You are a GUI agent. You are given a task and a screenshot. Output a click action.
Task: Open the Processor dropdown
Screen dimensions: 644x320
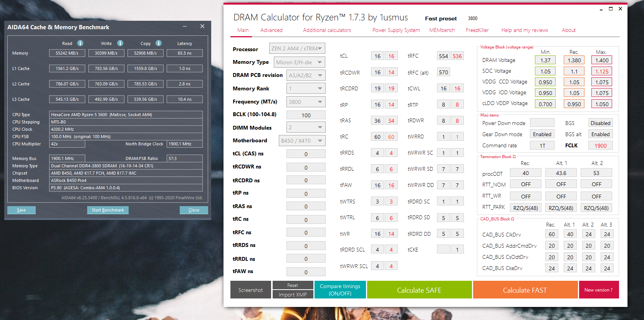coord(297,48)
